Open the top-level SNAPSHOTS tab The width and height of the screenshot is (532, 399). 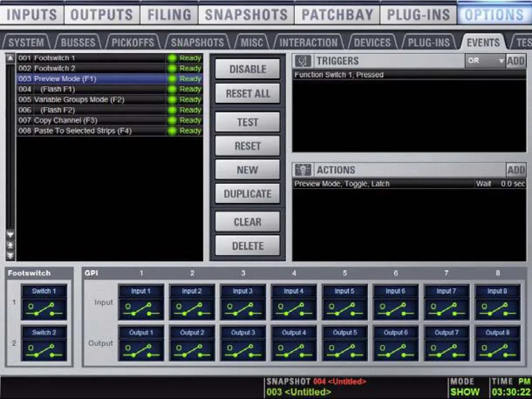pyautogui.click(x=246, y=15)
